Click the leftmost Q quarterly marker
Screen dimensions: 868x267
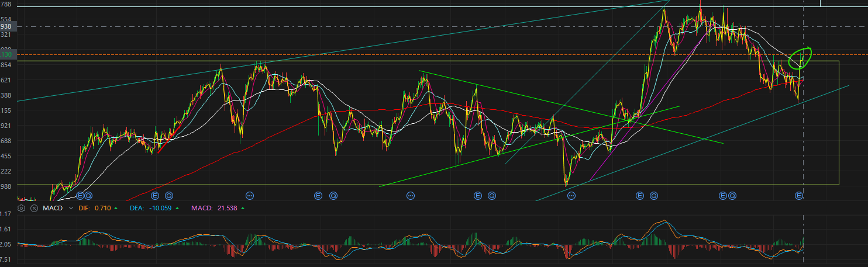[x=89, y=195]
